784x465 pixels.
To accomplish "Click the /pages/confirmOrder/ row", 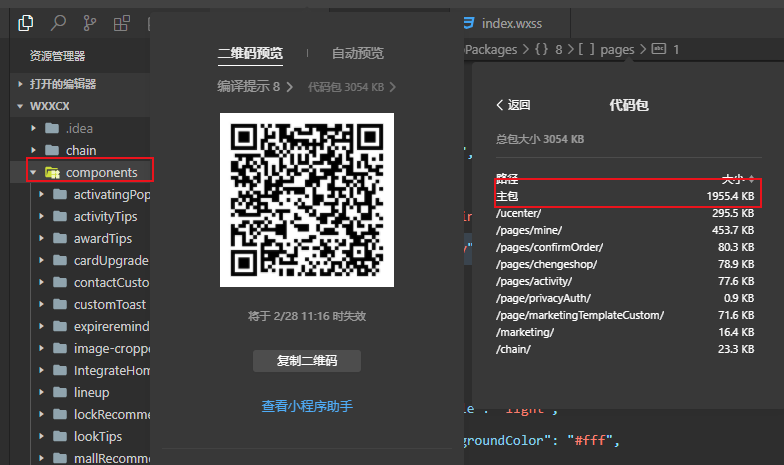I will [625, 247].
